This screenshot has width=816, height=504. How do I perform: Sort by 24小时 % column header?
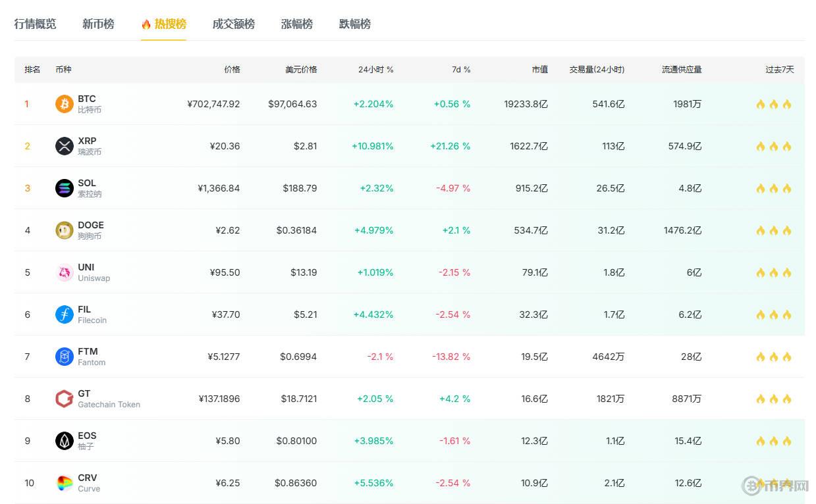click(375, 70)
